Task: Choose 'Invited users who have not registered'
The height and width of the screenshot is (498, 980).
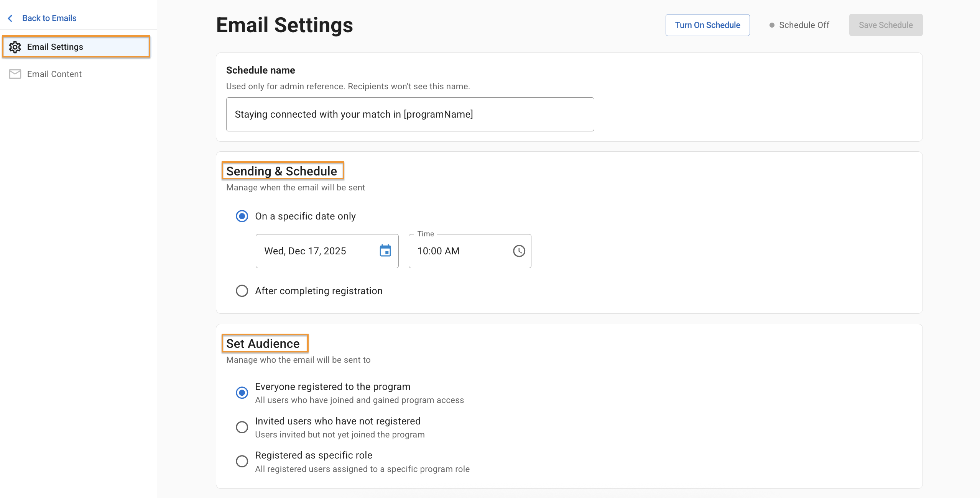Action: pyautogui.click(x=242, y=427)
